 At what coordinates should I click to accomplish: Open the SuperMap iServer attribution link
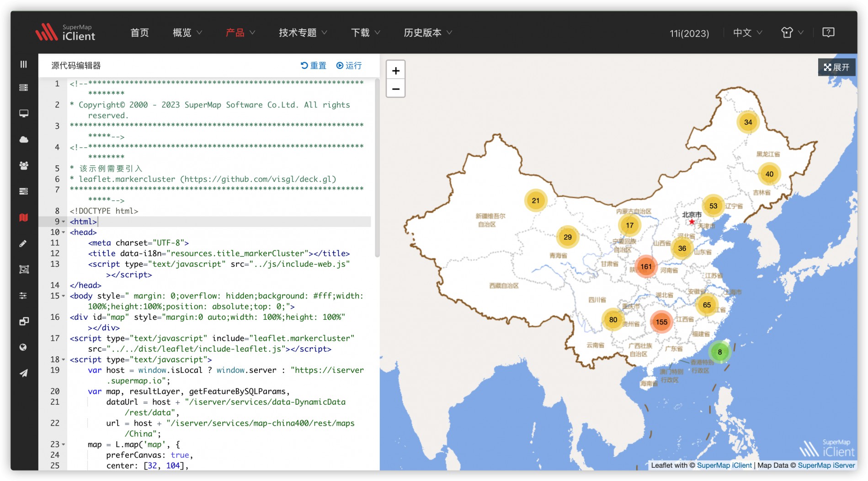pos(826,465)
